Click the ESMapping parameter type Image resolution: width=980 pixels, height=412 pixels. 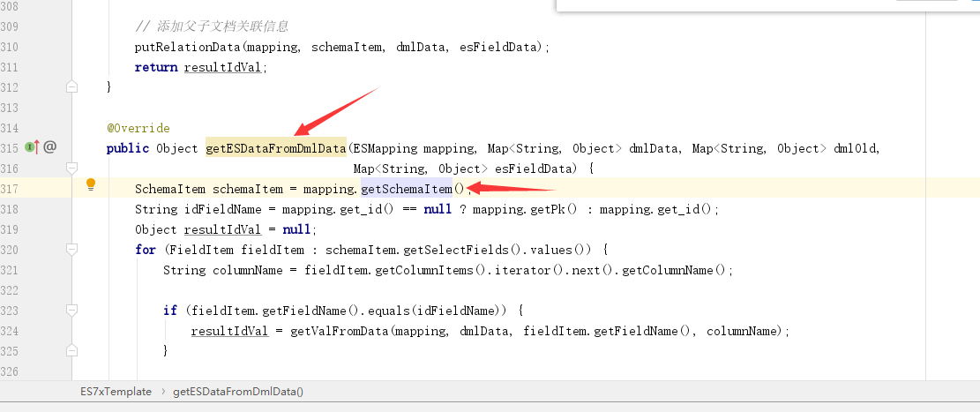point(385,148)
